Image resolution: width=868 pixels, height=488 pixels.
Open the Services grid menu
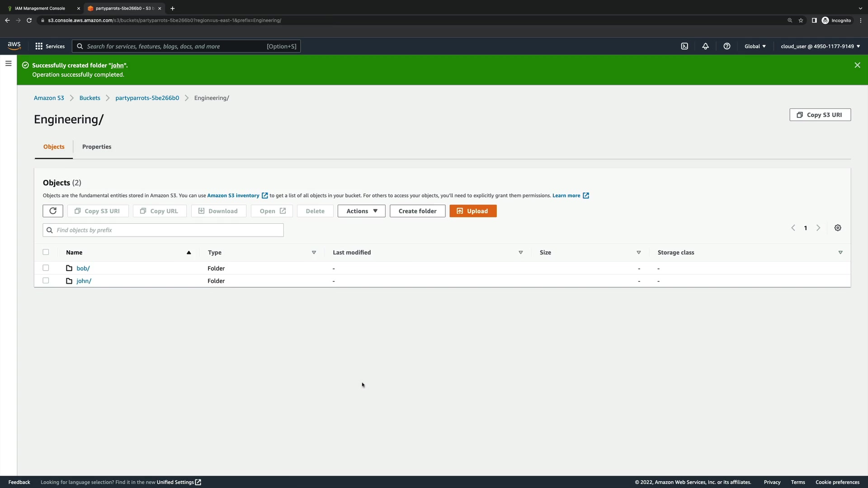50,46
